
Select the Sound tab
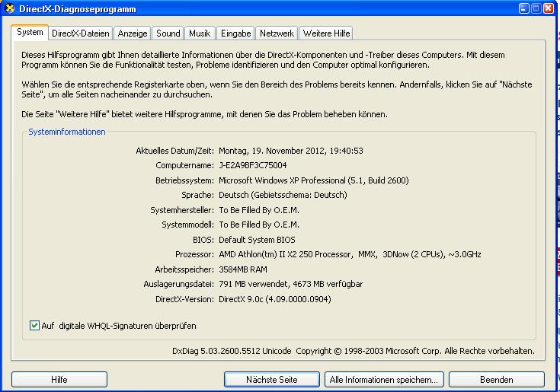coord(168,33)
